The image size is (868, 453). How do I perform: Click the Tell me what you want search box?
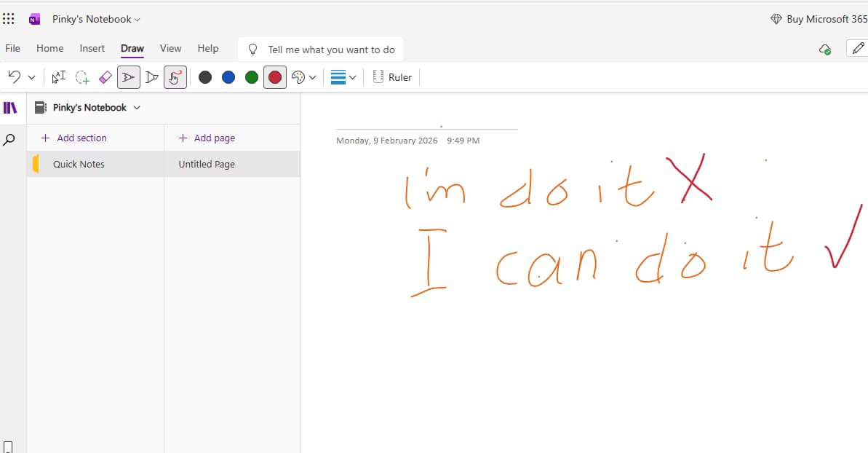click(x=331, y=50)
